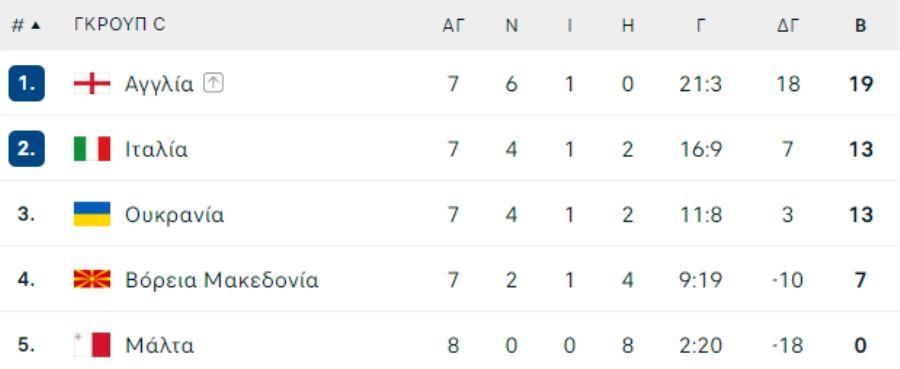Open the Αγγλία team link

point(159,84)
